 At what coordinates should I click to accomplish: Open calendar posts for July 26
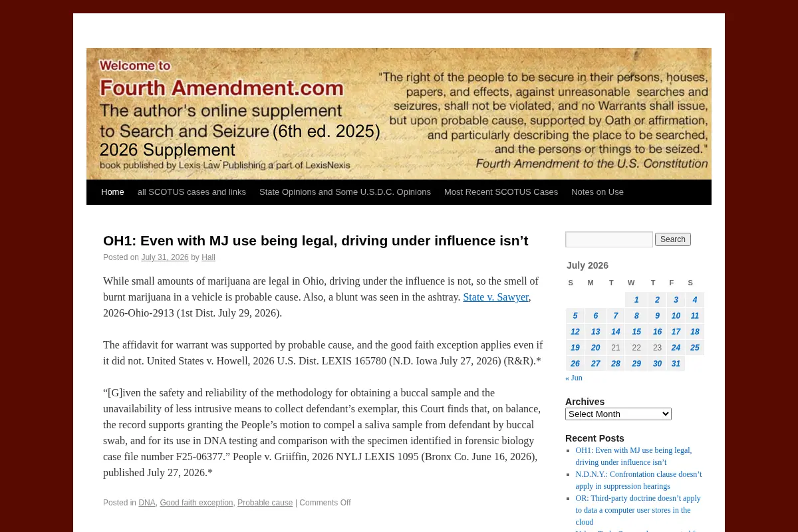point(575,364)
